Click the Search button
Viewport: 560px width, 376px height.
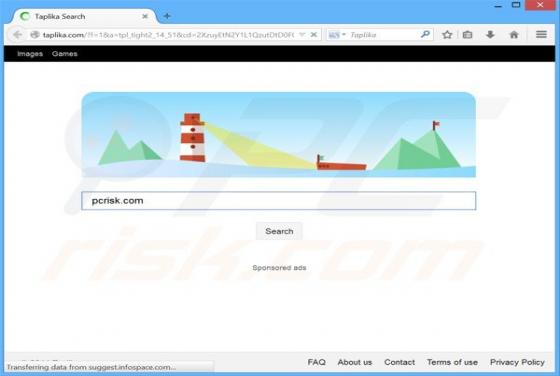tap(279, 231)
